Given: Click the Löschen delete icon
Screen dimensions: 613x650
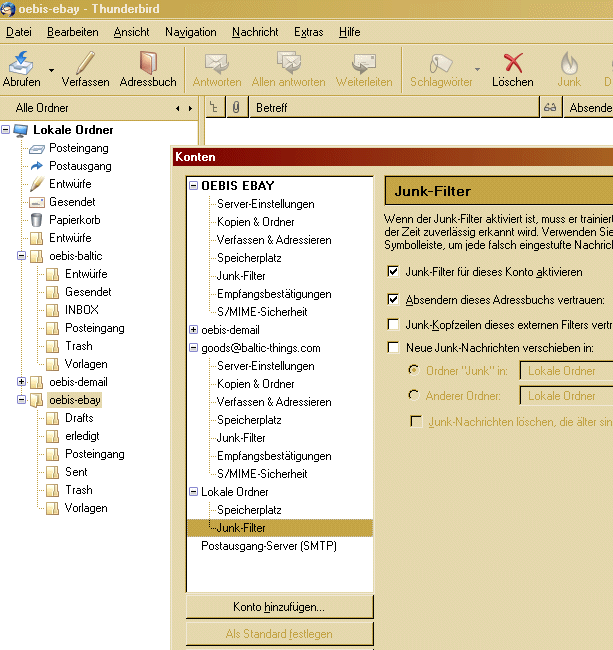Looking at the screenshot, I should point(513,63).
